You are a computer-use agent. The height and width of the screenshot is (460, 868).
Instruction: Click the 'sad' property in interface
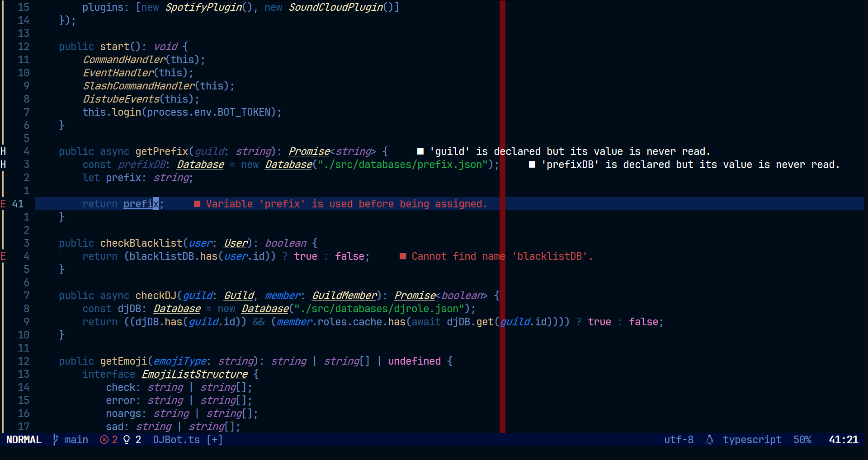[x=115, y=427]
